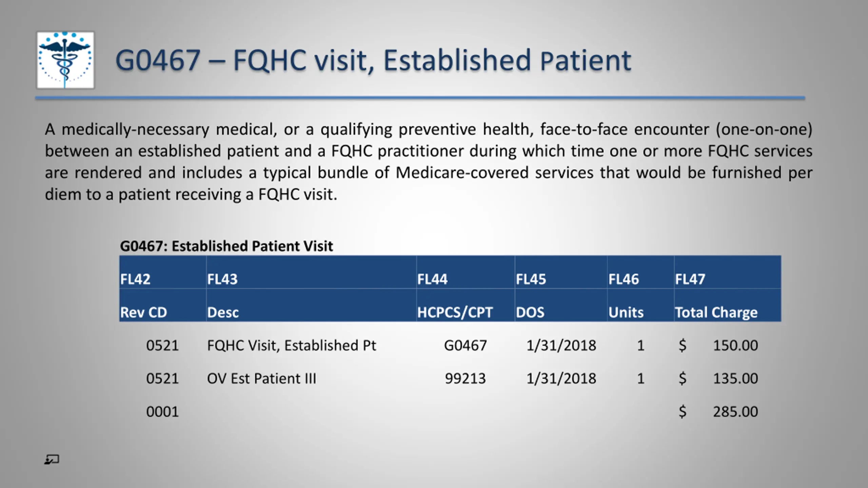Select the G0467 code cell
The width and height of the screenshot is (868, 488).
(x=465, y=345)
